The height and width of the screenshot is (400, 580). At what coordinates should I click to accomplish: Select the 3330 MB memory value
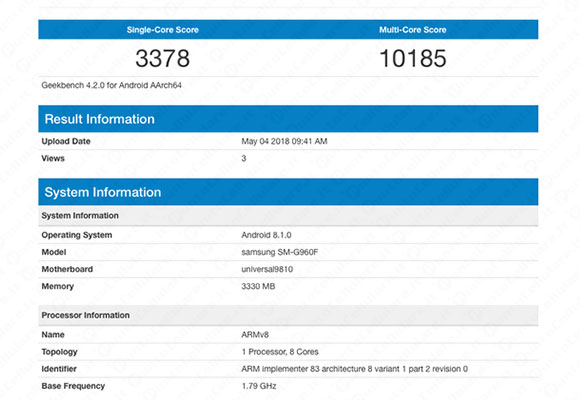(258, 286)
